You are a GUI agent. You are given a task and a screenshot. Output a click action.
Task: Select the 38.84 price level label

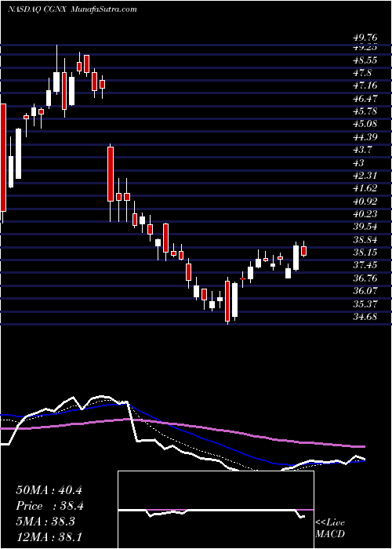[365, 240]
